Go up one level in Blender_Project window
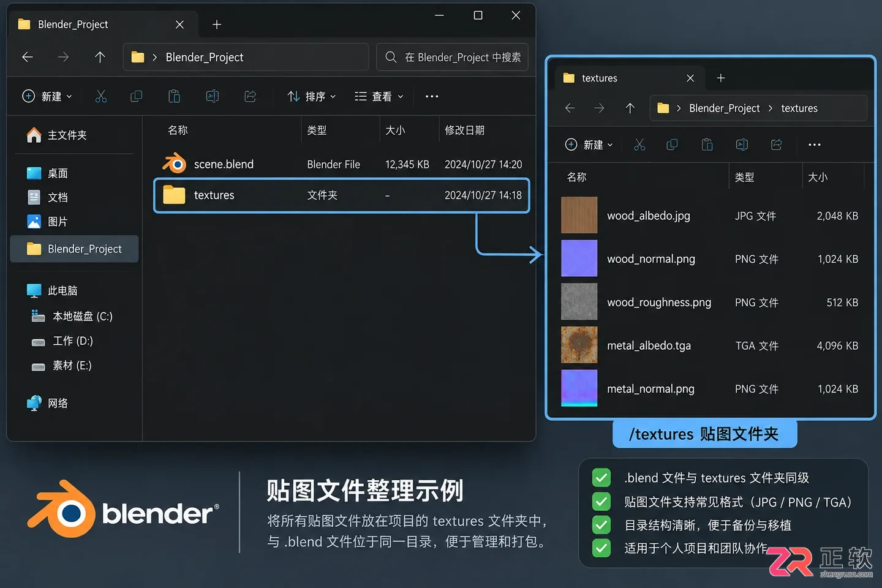The image size is (882, 588). tap(100, 57)
